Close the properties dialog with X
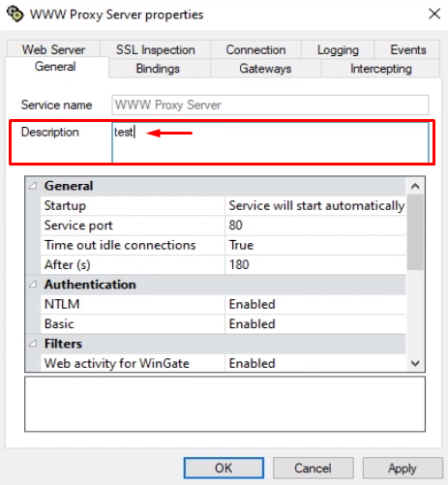The height and width of the screenshot is (485, 448). point(434,14)
